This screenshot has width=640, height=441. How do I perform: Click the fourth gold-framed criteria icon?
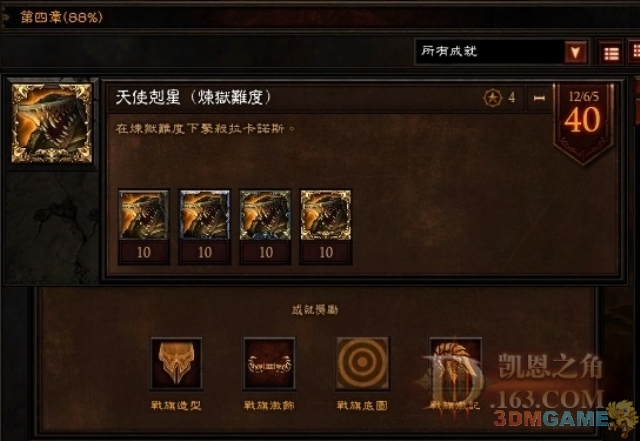click(326, 215)
